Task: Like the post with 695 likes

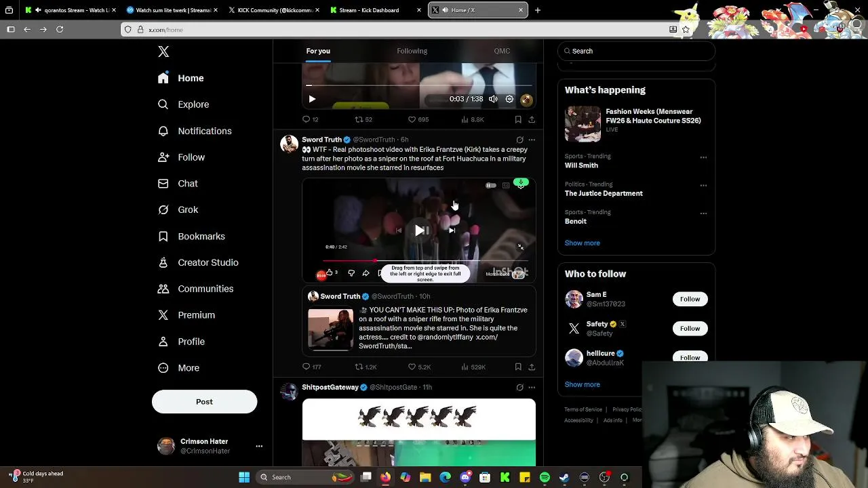Action: 418,119
